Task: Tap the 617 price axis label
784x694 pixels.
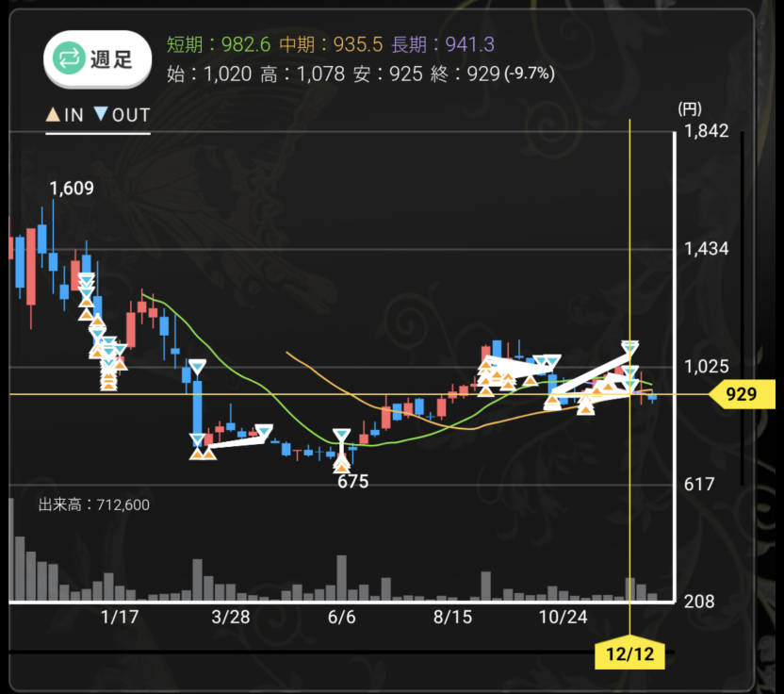Action: (698, 485)
